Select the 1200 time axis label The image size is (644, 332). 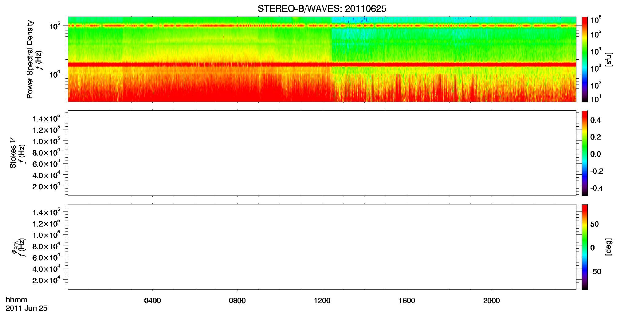[x=322, y=301]
